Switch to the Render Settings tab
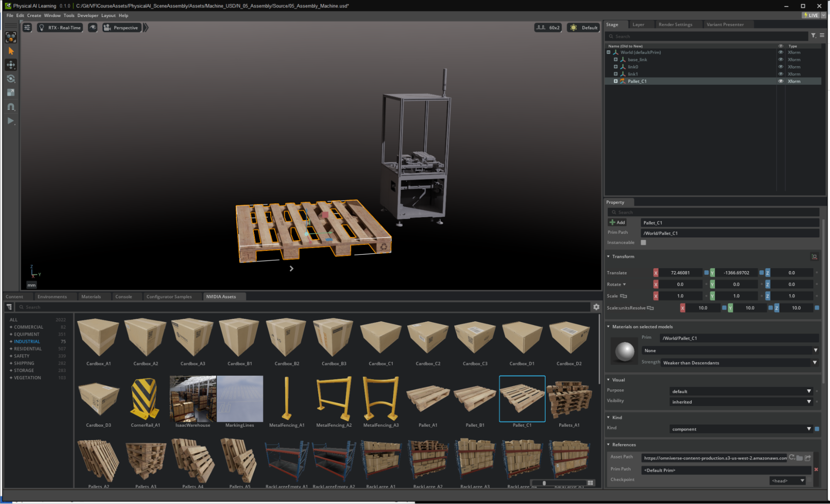This screenshot has width=830, height=504. click(x=675, y=24)
